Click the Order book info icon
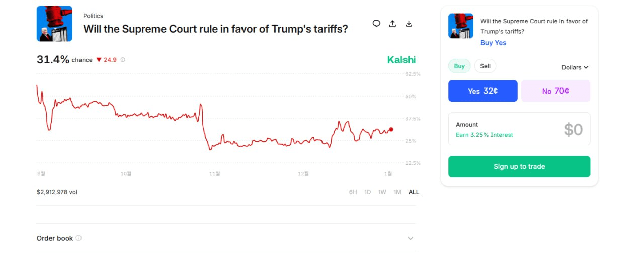Screen dimensions: 644x267 click(78, 238)
